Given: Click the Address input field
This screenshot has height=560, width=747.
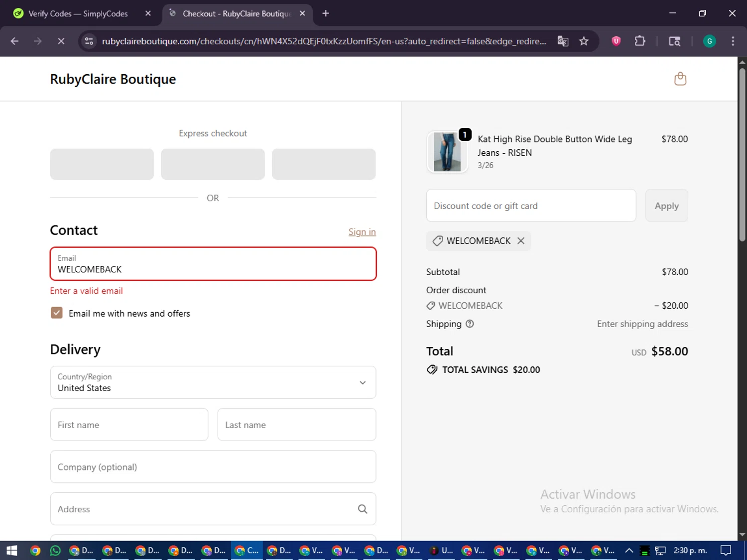Looking at the screenshot, I should (x=213, y=509).
